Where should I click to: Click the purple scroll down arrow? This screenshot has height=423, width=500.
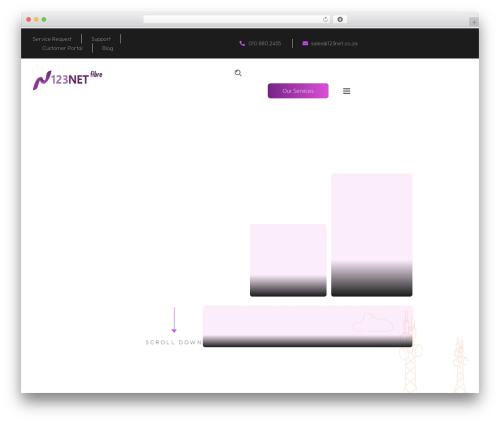[174, 320]
